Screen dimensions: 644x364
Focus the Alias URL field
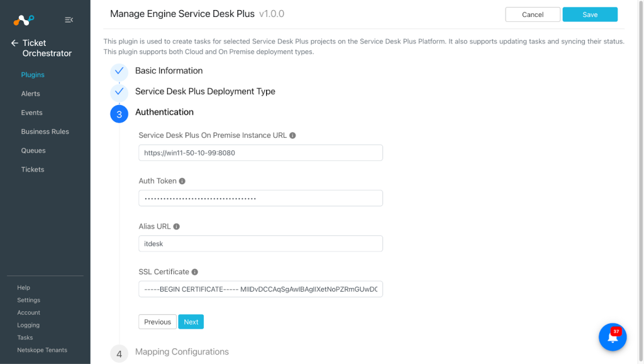(261, 244)
